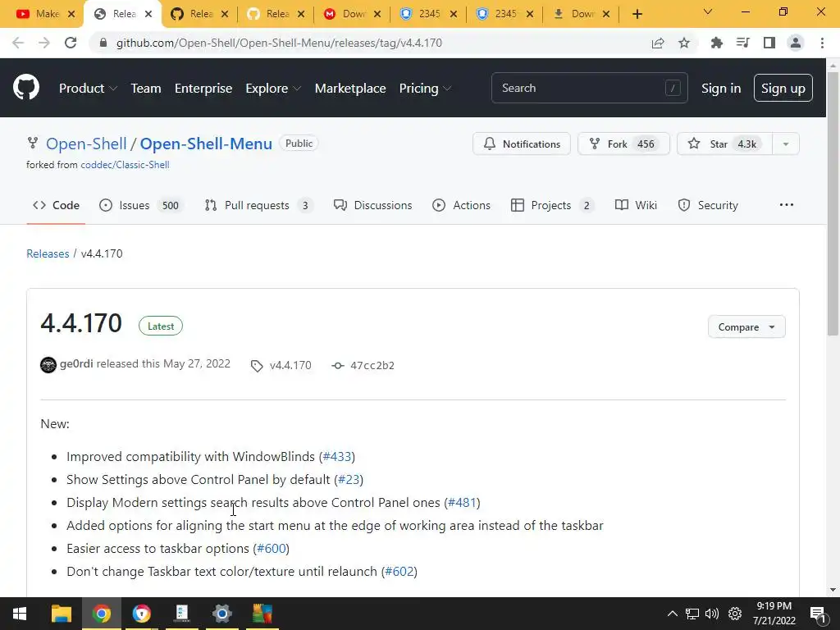Open the Projects tab
The height and width of the screenshot is (630, 840).
coord(552,205)
